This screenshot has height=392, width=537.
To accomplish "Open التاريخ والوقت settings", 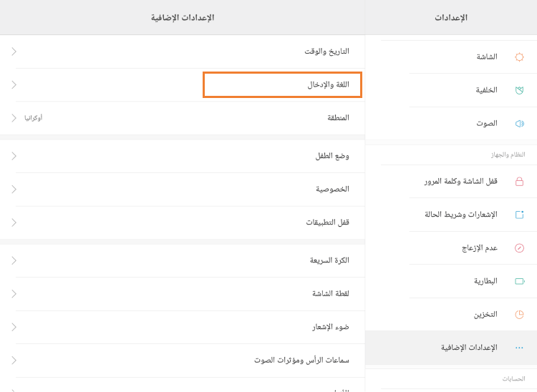I will point(183,52).
